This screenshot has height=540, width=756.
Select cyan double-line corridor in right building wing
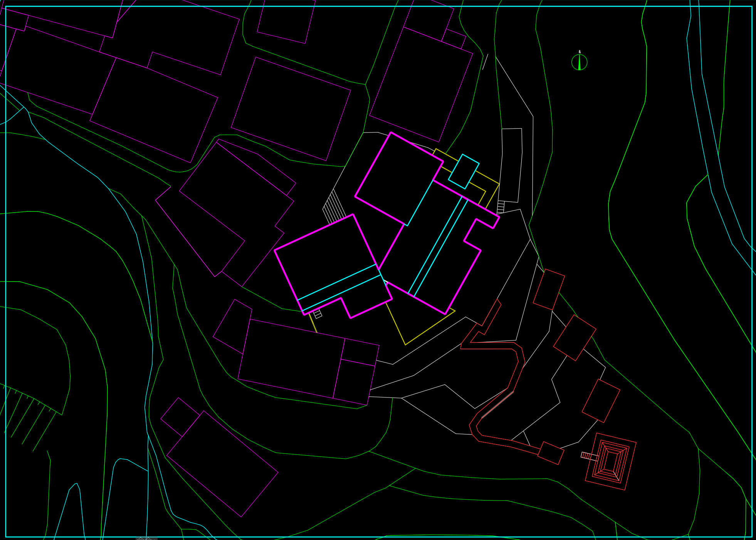[x=438, y=247]
